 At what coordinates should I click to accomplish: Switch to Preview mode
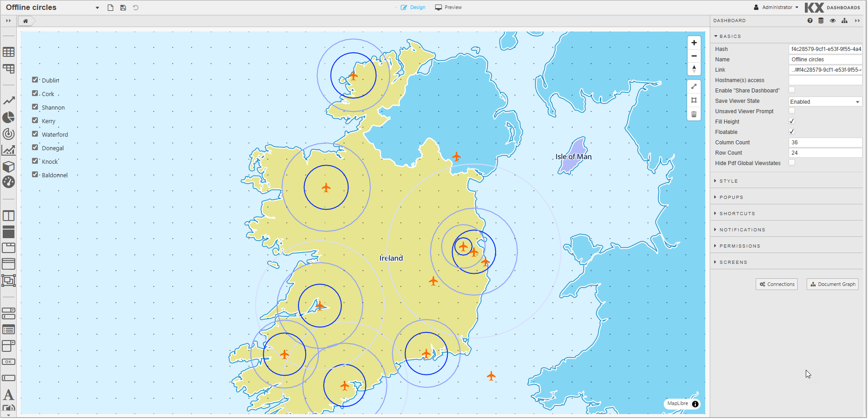click(x=449, y=8)
